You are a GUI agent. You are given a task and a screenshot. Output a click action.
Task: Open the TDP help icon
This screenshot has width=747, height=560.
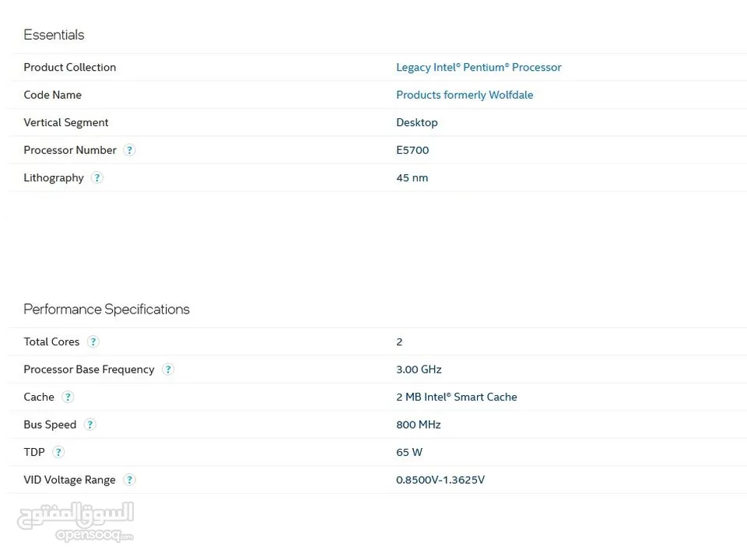tap(58, 452)
